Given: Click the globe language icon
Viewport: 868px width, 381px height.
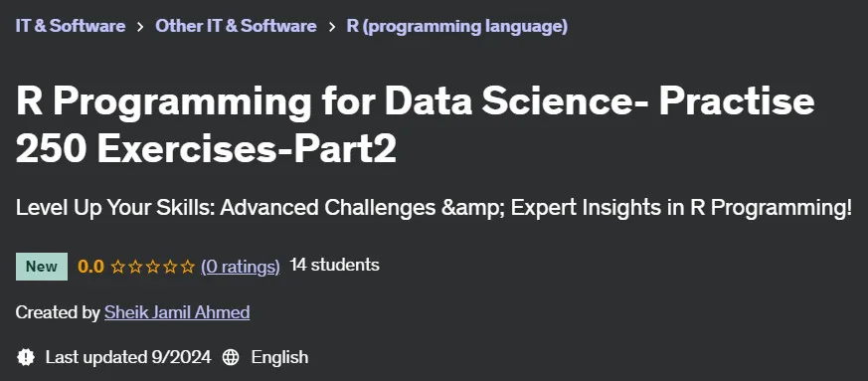Looking at the screenshot, I should click(x=231, y=357).
